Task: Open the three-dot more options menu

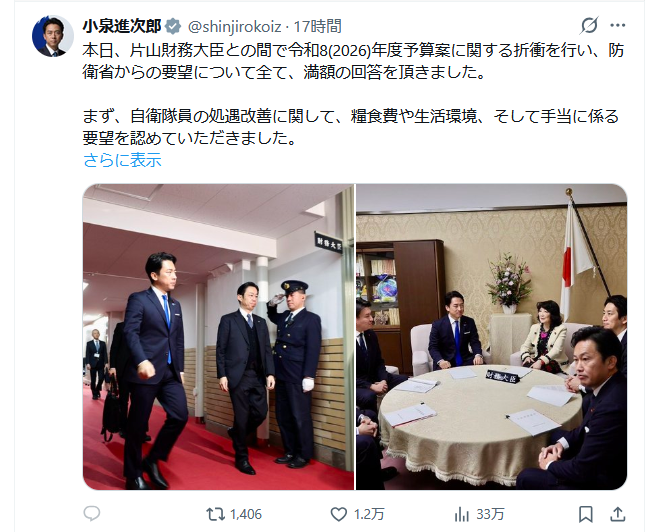Action: click(618, 25)
